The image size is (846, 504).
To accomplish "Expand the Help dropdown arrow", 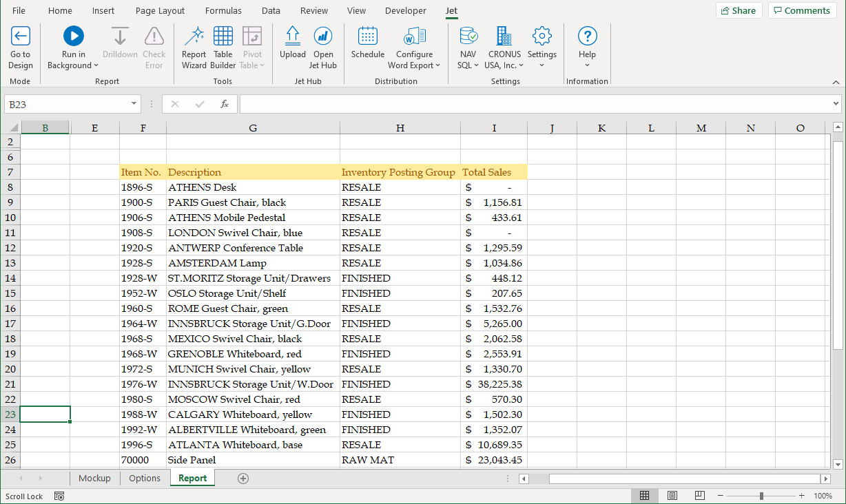I will point(587,66).
